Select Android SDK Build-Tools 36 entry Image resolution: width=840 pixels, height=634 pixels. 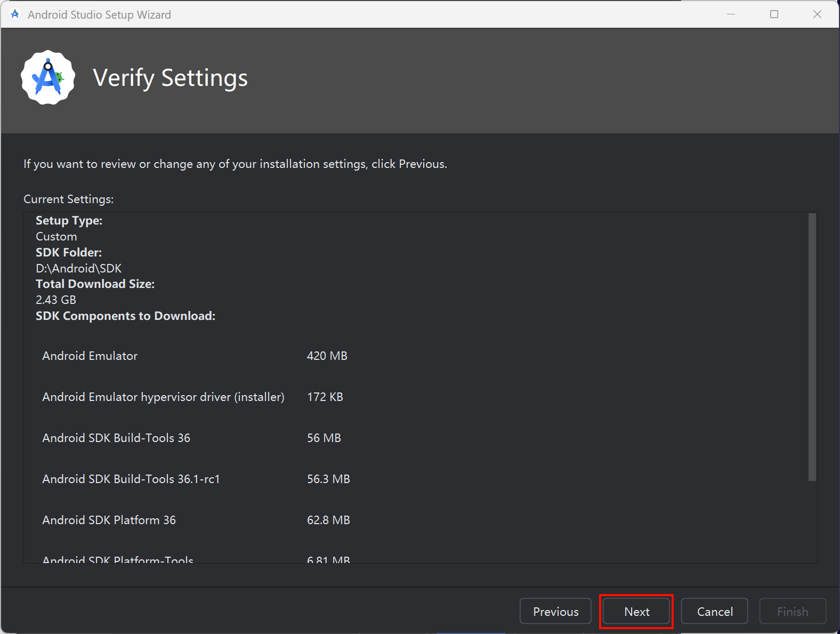(x=116, y=438)
